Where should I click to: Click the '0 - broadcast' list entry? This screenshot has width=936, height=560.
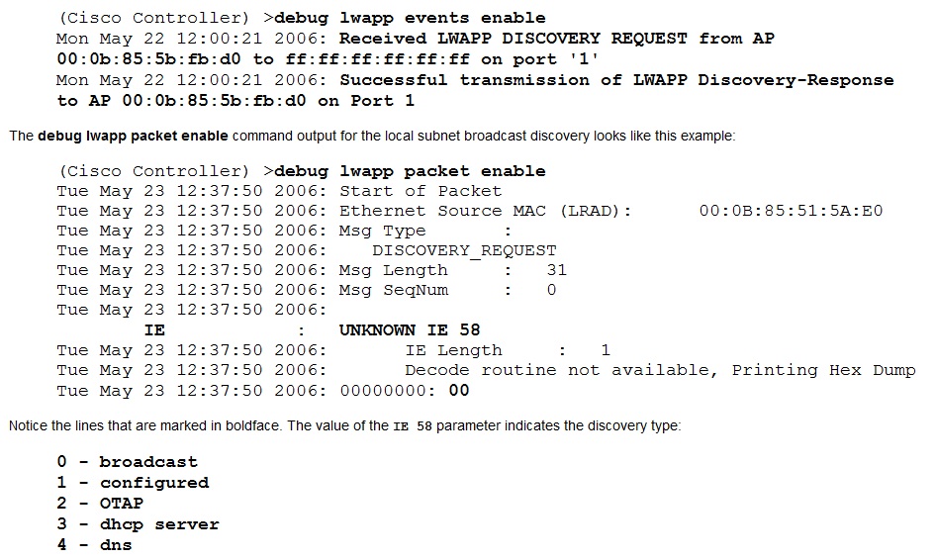point(128,462)
